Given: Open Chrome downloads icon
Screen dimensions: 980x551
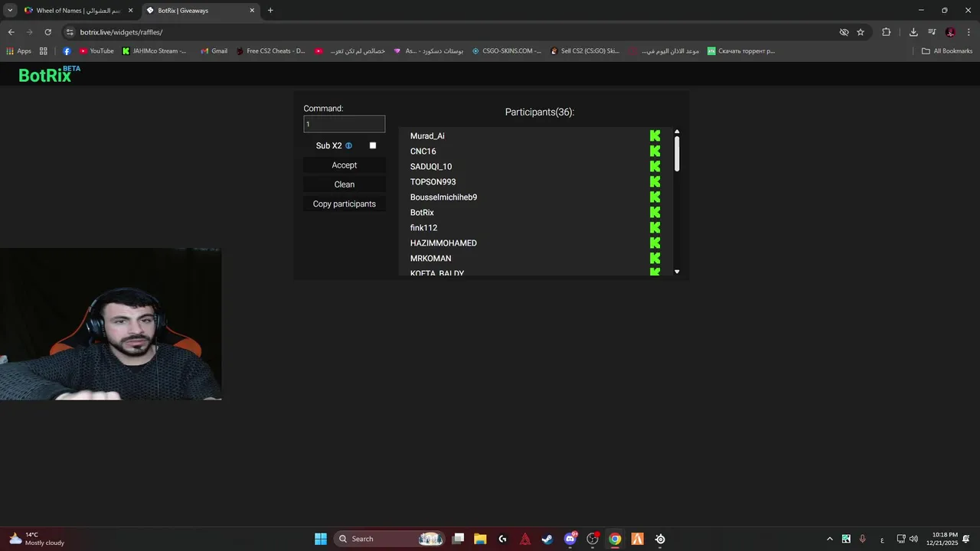Looking at the screenshot, I should [913, 32].
